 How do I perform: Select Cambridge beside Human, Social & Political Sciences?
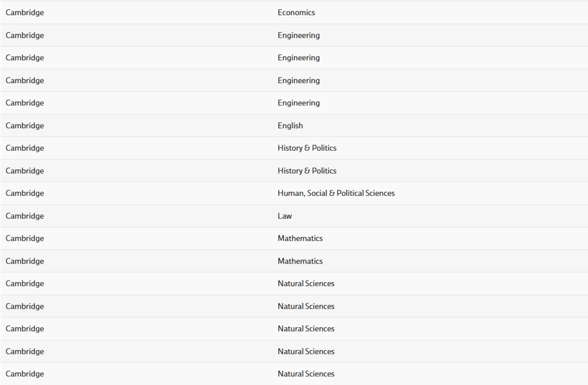(x=25, y=193)
